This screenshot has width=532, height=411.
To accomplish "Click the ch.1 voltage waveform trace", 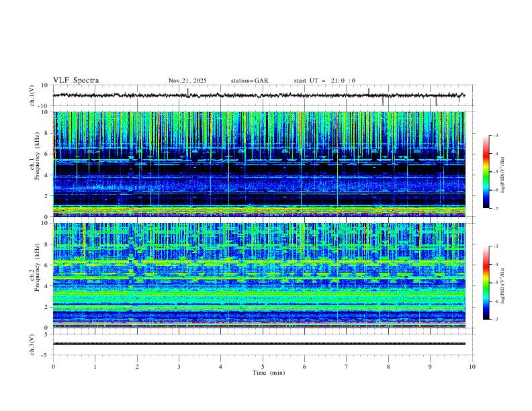I will pyautogui.click(x=259, y=95).
